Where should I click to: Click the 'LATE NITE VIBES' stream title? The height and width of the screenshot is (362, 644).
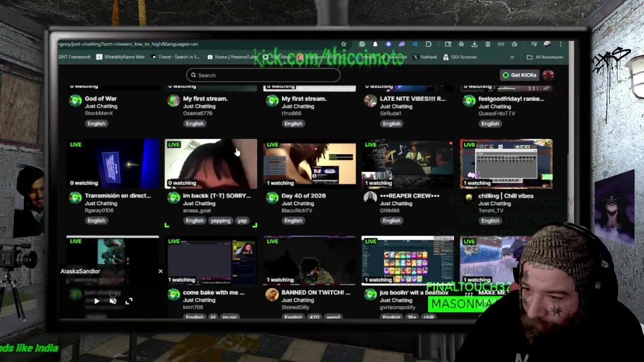[x=413, y=99]
